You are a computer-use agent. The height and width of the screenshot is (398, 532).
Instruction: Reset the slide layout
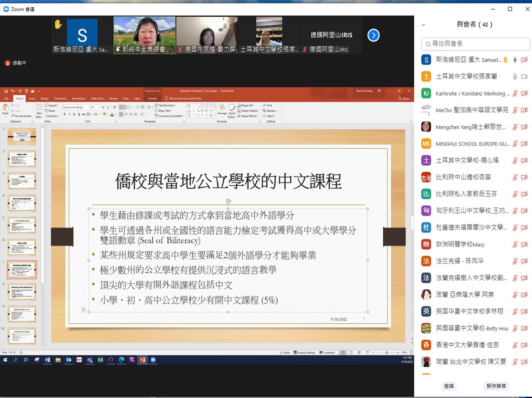50,111
